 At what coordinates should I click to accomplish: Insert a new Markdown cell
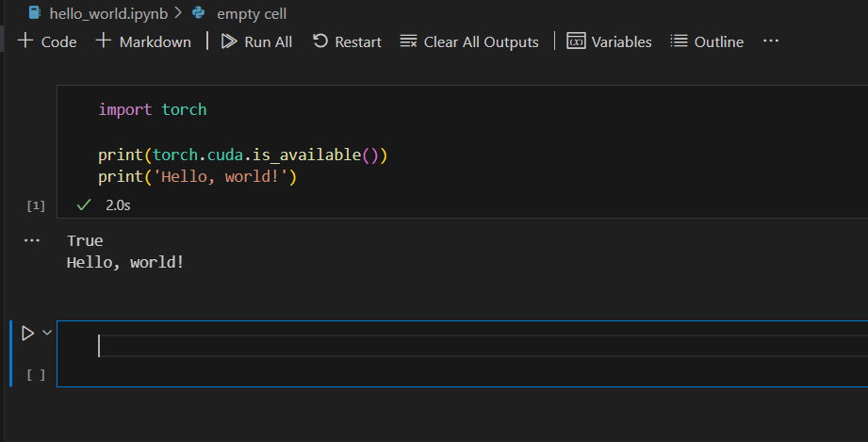143,41
